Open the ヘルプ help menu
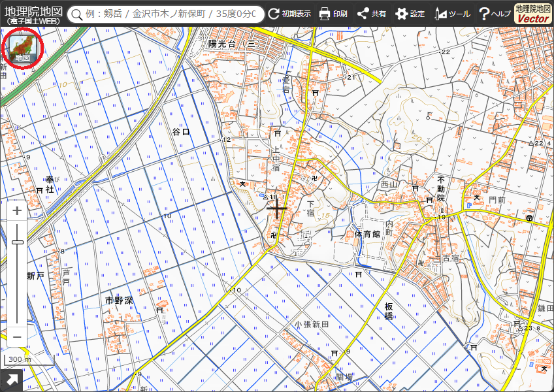 (x=495, y=14)
